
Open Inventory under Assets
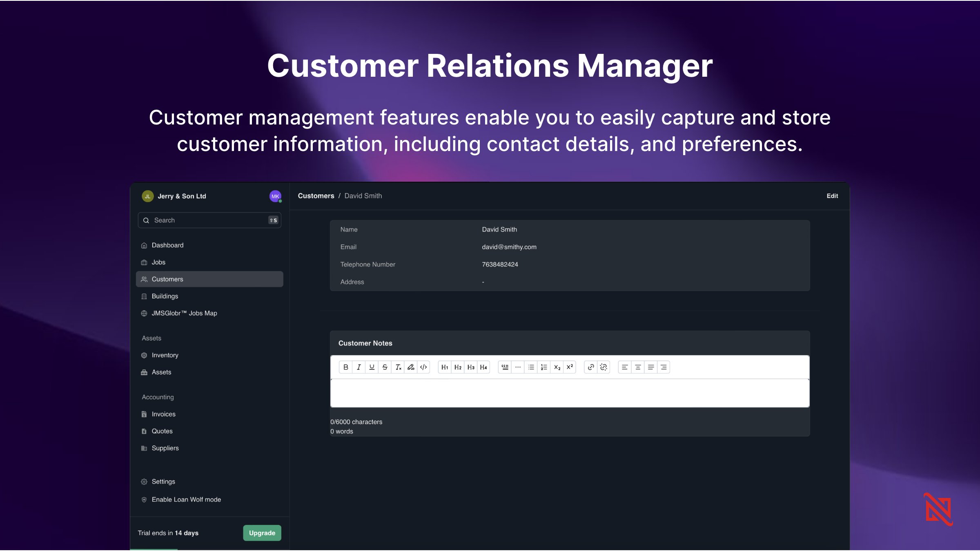pyautogui.click(x=209, y=355)
